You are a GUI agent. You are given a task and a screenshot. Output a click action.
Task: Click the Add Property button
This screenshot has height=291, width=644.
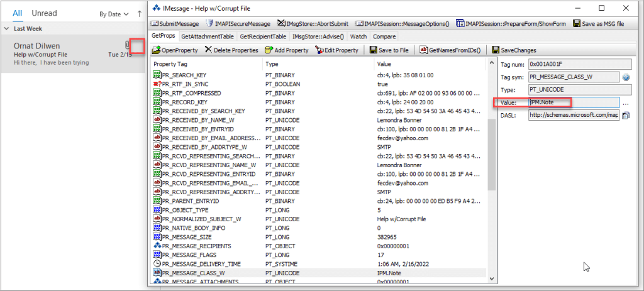pos(287,50)
